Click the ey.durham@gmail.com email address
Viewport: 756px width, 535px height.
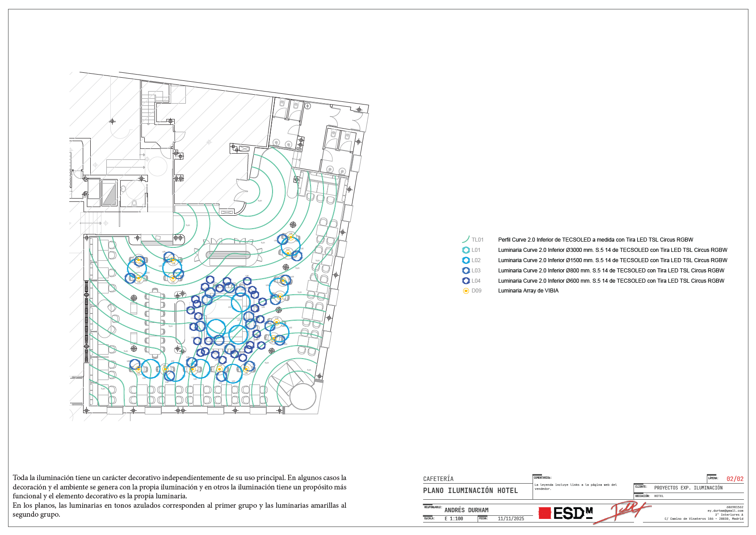pos(725,511)
